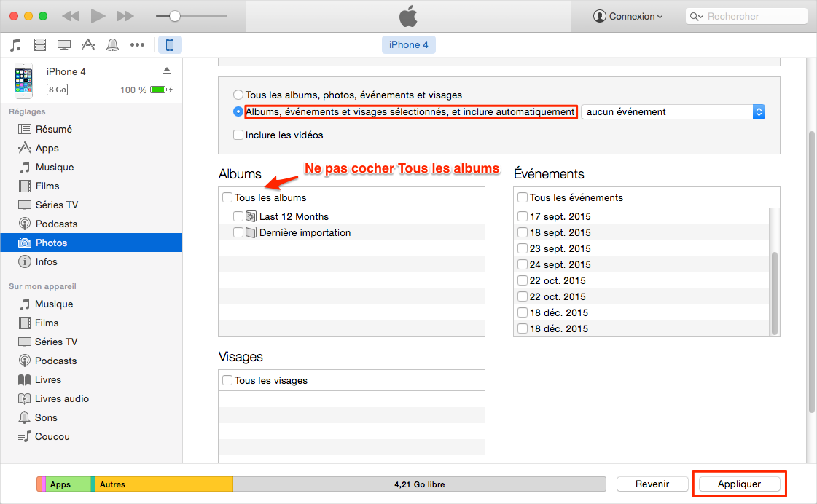Screen dimensions: 817x504
Task: Rewind to previous track
Action: (x=71, y=16)
